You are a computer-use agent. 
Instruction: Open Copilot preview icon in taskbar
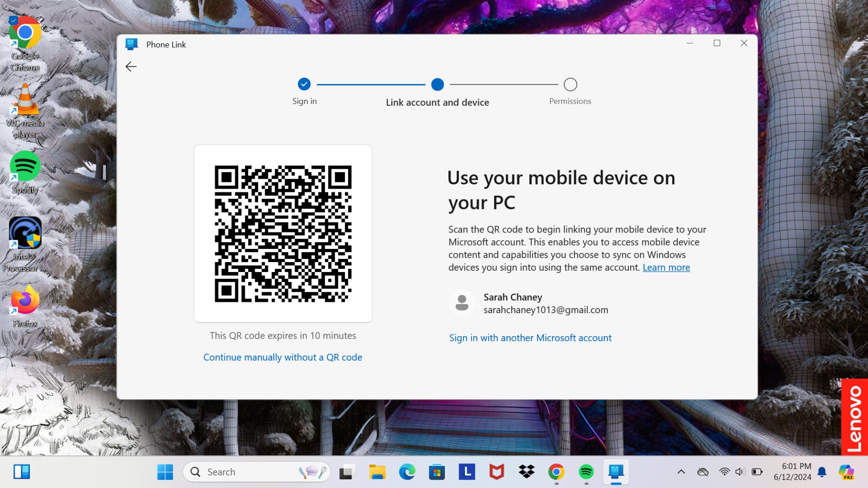click(846, 472)
